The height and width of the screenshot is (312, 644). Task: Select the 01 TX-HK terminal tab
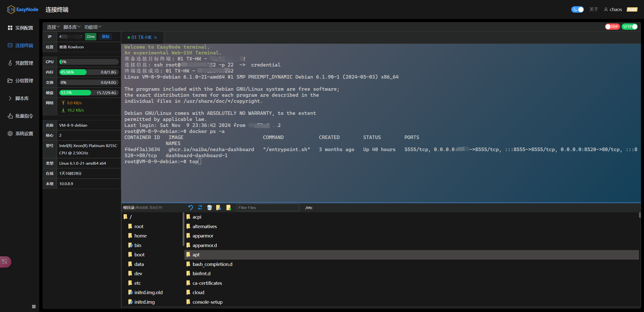pyautogui.click(x=141, y=38)
